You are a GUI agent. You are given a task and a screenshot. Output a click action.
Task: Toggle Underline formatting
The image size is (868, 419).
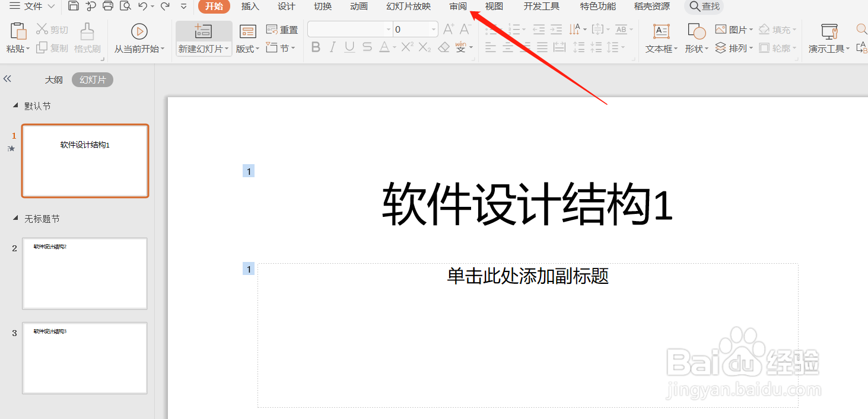click(x=349, y=47)
